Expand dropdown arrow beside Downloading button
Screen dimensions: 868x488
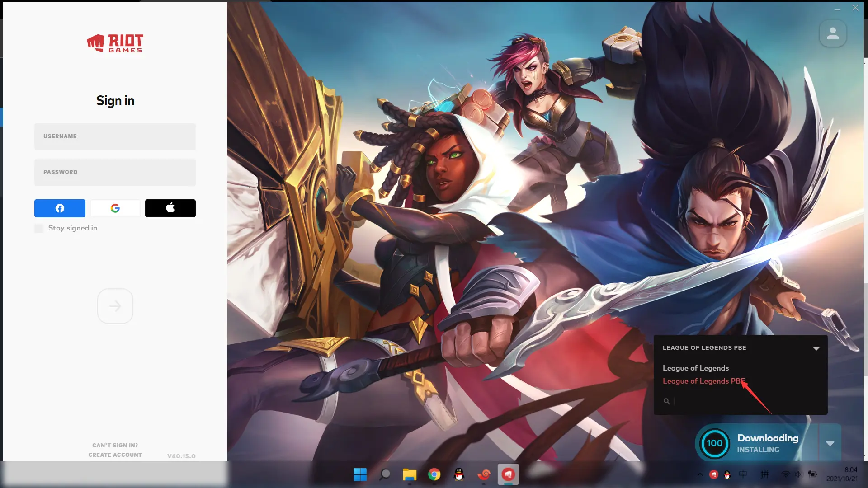point(830,443)
